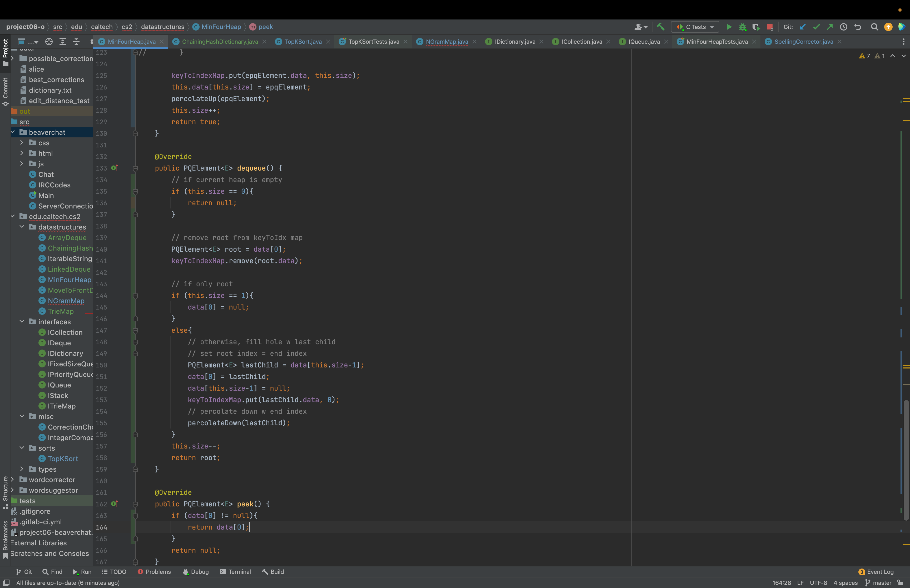Click Git rollback icon
The width and height of the screenshot is (910, 588).
coord(858,27)
